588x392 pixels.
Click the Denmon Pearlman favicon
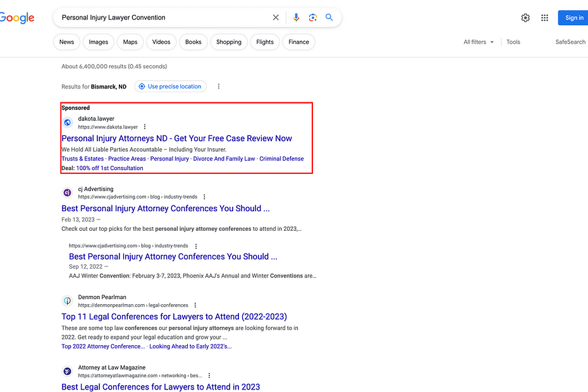coord(68,300)
